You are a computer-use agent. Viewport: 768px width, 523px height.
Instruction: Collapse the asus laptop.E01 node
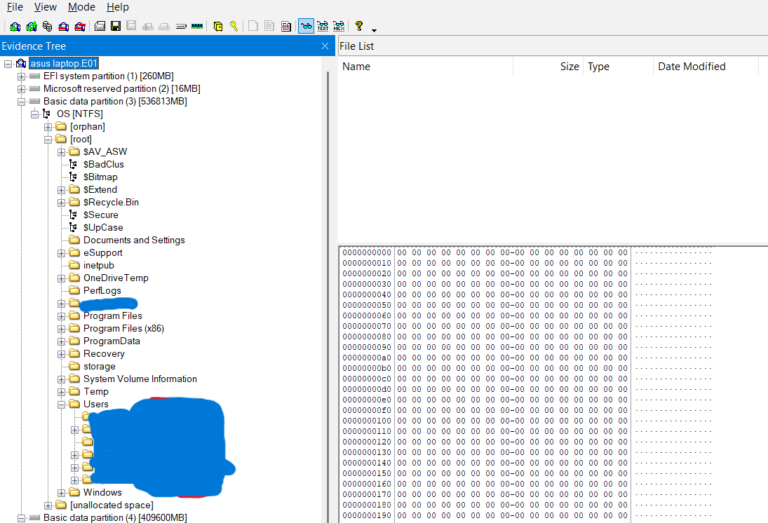point(8,64)
